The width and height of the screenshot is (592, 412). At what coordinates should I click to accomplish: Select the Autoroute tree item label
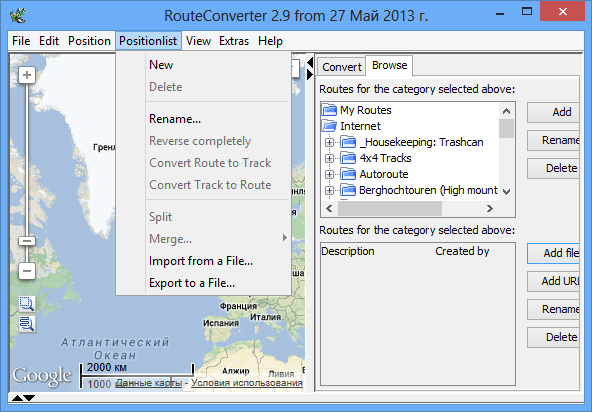[x=384, y=174]
